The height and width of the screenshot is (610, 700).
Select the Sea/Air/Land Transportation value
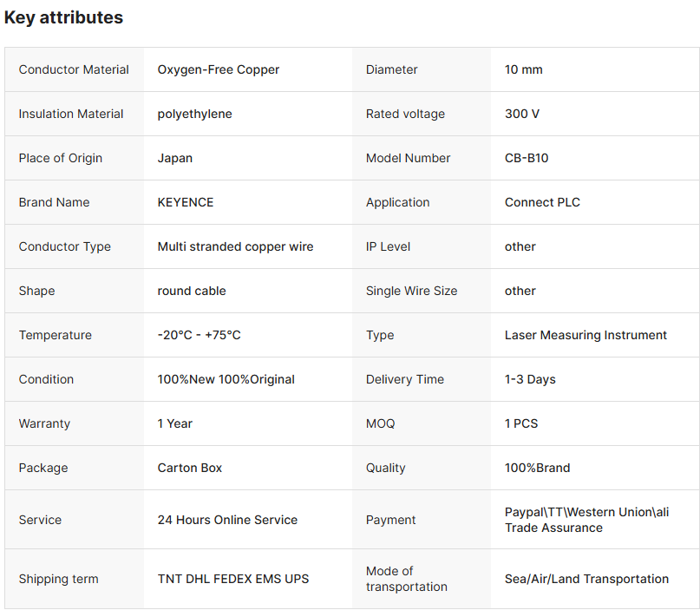[586, 579]
